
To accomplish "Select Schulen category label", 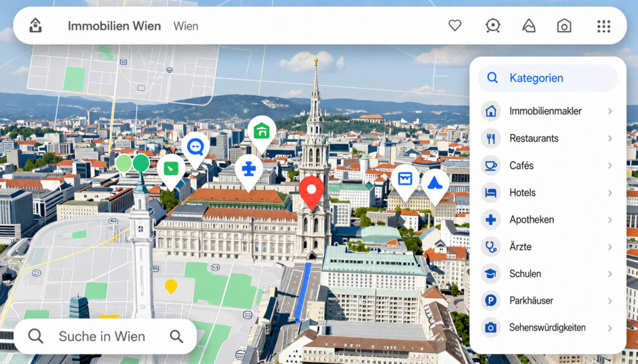I will [525, 274].
